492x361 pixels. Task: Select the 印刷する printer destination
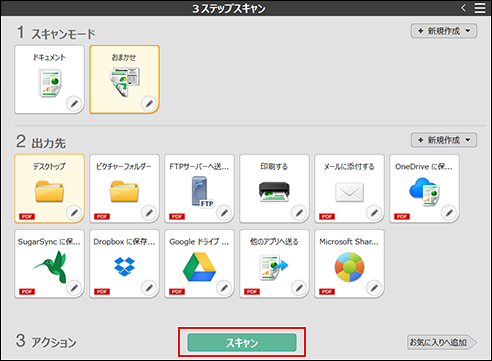pos(274,188)
